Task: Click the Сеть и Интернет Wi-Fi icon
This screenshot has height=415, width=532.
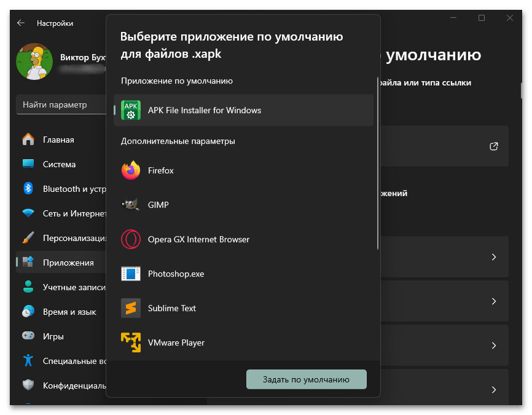Action: point(28,213)
